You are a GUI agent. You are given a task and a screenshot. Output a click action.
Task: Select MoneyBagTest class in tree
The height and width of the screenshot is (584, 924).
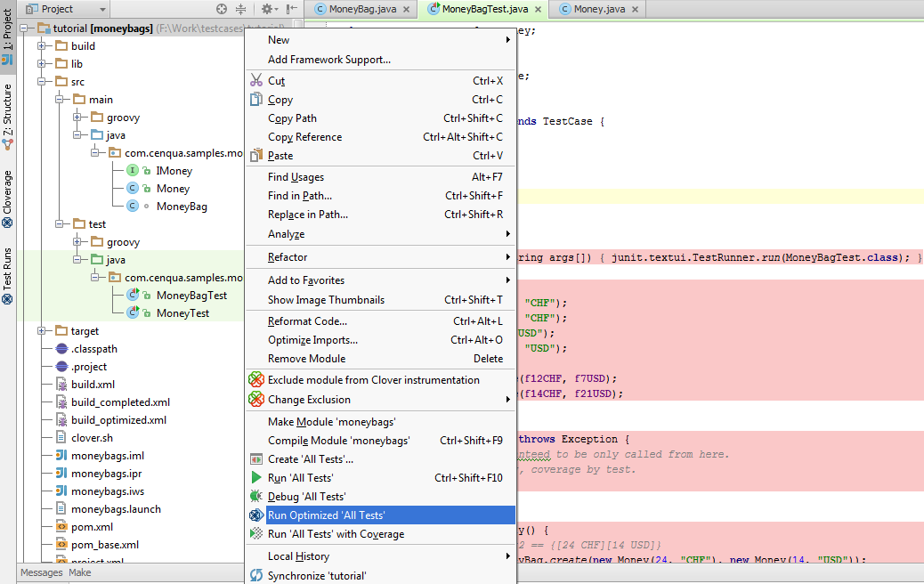[x=190, y=296]
